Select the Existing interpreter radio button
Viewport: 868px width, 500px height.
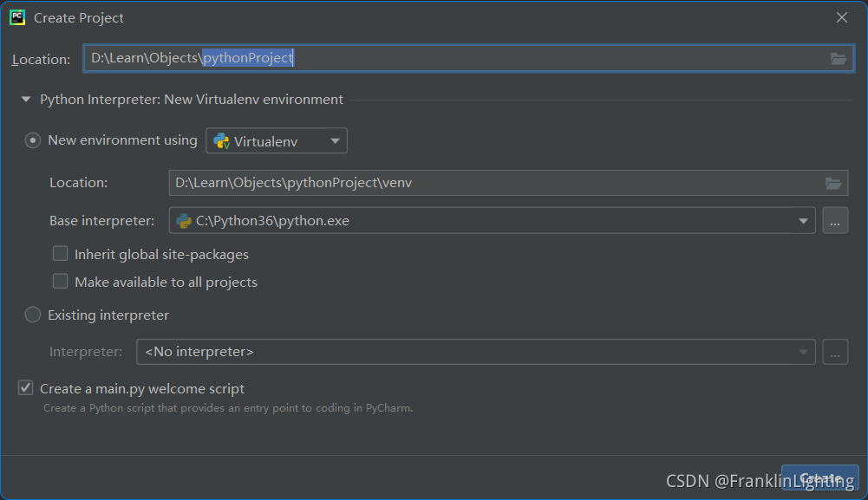point(33,315)
